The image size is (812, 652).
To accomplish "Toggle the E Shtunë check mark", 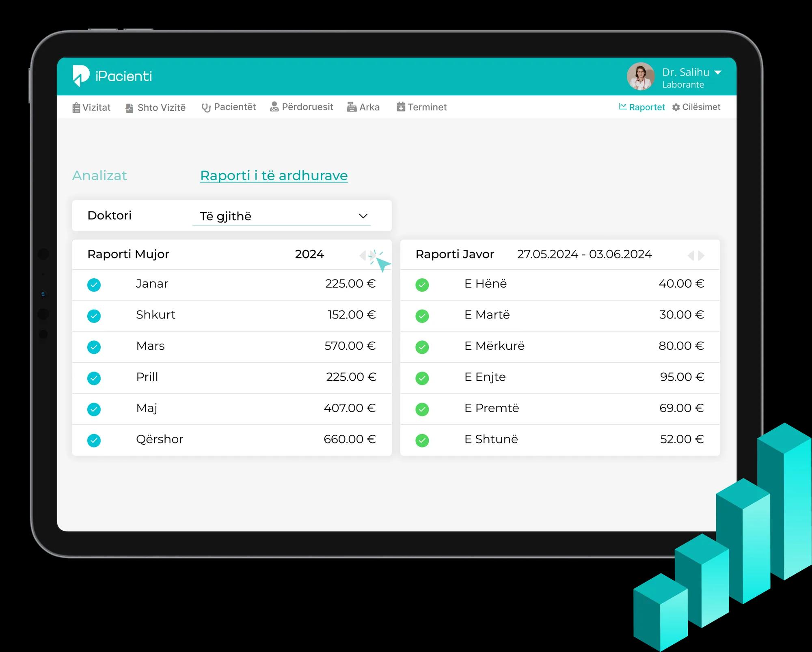I will (422, 440).
